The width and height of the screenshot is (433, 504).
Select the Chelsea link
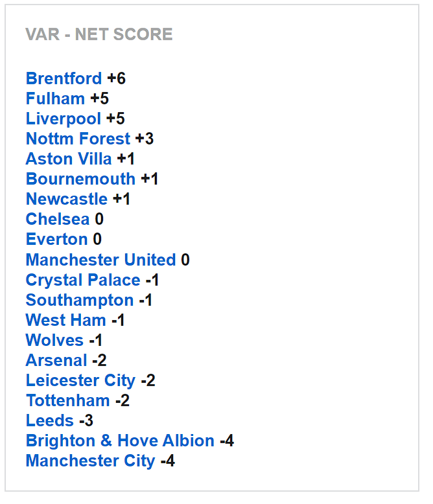click(58, 219)
